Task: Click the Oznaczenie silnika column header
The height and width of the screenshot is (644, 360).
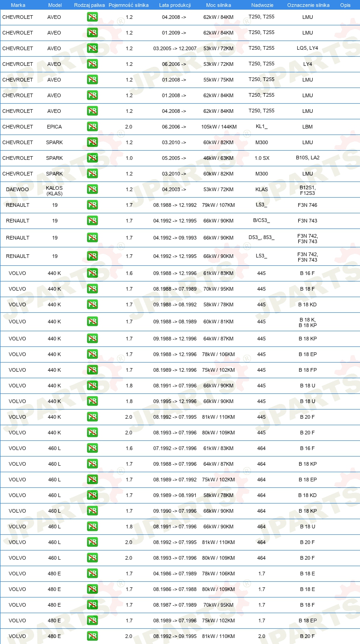Action: [x=308, y=5]
